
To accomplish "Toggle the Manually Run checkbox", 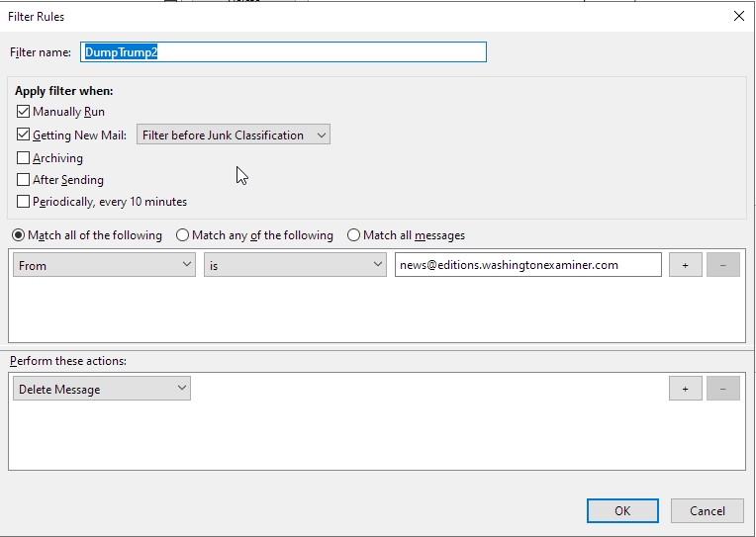I will (23, 112).
